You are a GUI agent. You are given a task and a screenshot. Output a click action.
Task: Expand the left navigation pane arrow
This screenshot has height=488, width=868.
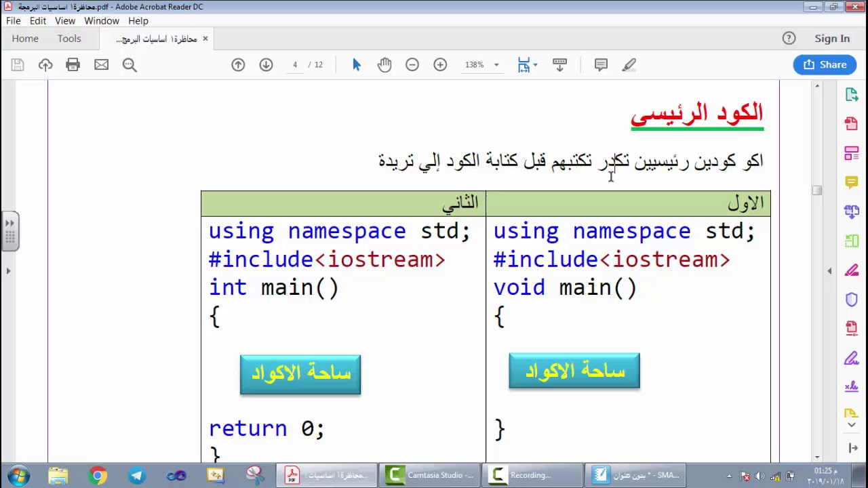(x=8, y=271)
